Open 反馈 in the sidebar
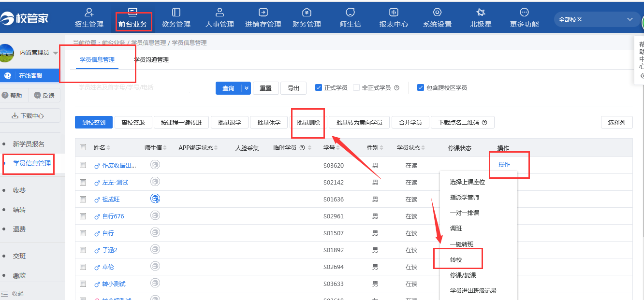The image size is (644, 300). (x=44, y=95)
